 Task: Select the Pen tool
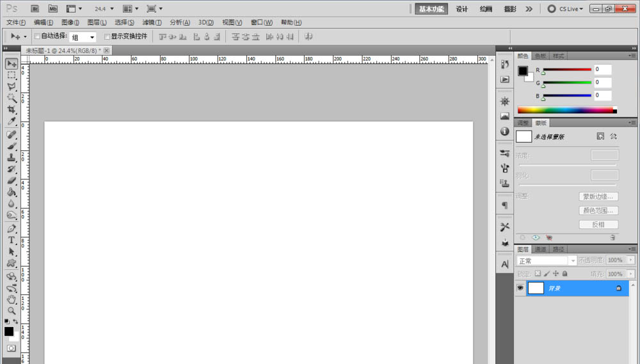[12, 228]
